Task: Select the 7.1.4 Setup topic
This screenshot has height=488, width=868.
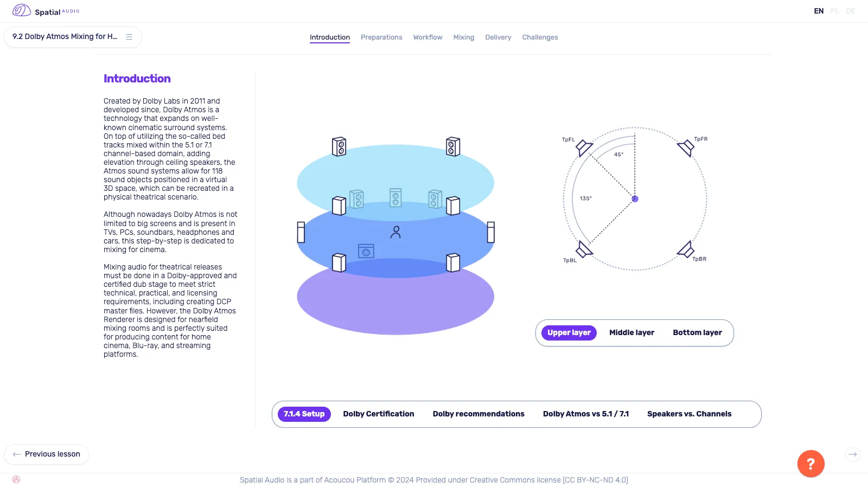Action: tap(304, 414)
